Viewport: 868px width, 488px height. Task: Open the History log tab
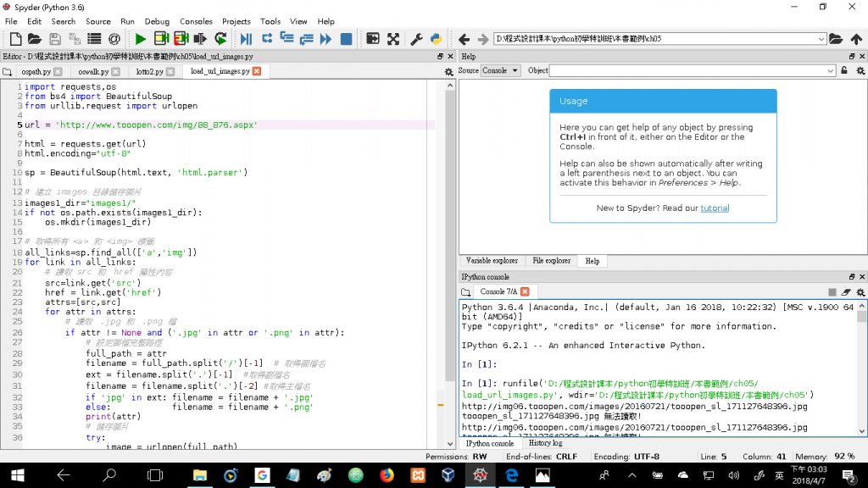(x=545, y=443)
